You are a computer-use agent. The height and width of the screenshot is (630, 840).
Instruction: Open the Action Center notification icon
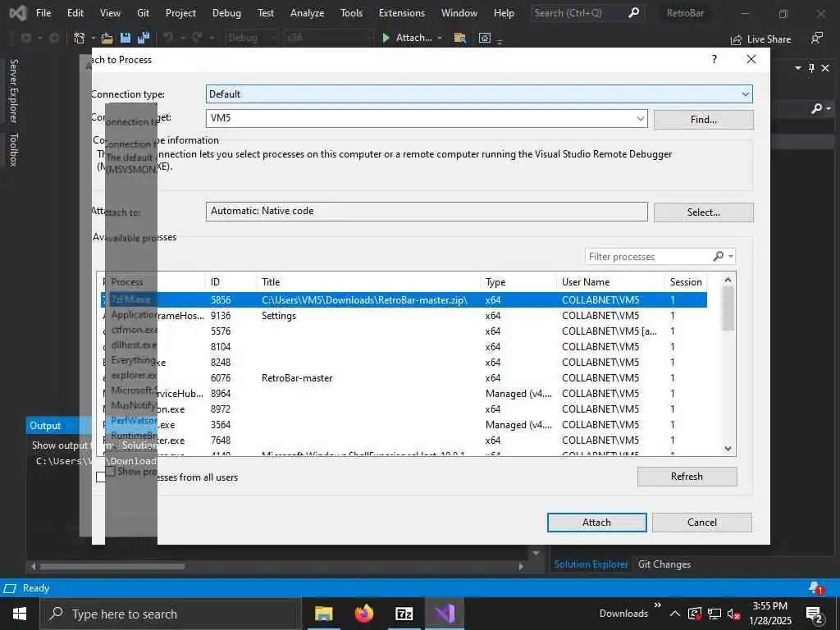[815, 614]
